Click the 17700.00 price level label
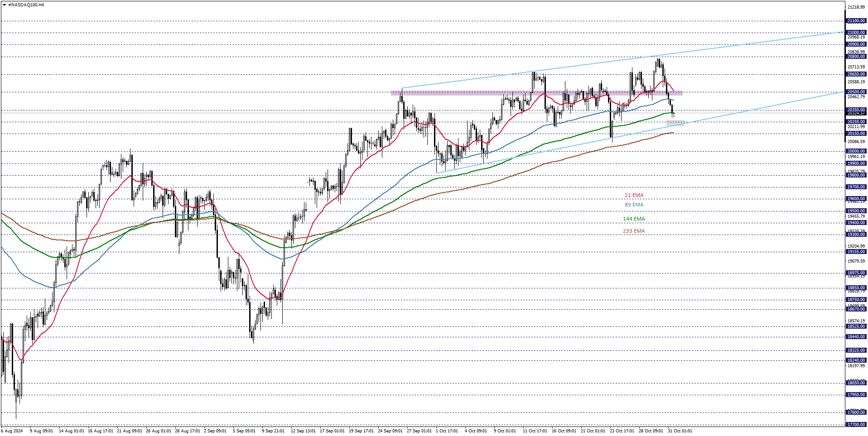The height and width of the screenshot is (436, 868). coord(856,425)
